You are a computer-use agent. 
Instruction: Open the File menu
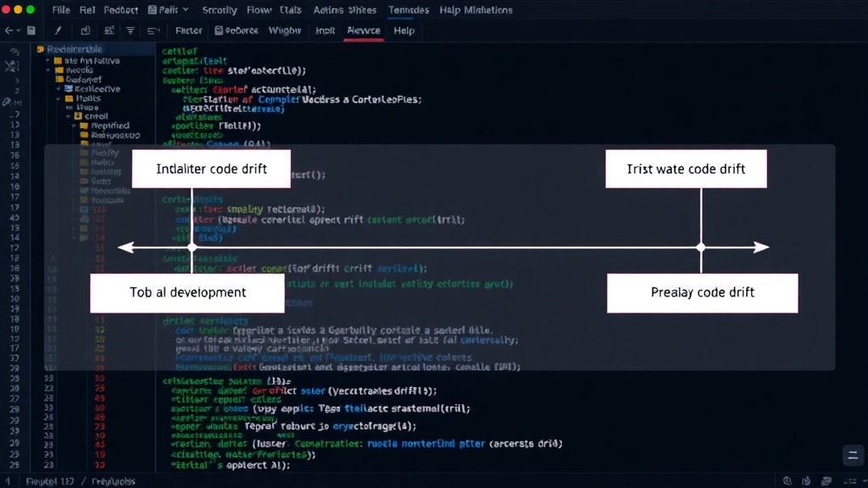coord(61,10)
